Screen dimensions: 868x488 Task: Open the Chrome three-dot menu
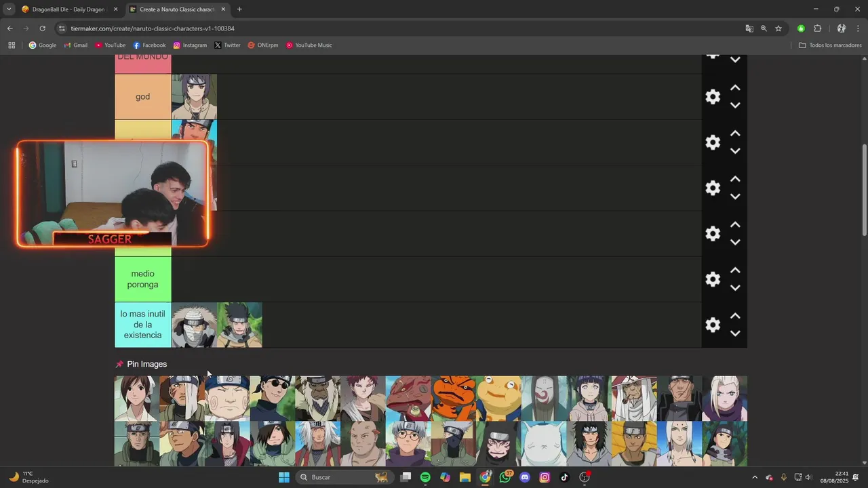[858, 28]
